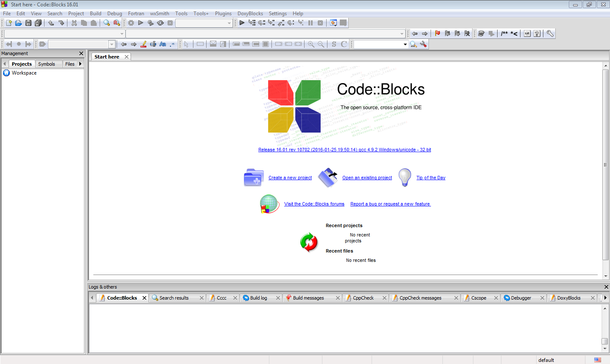610x364 pixels.
Task: Select Workspace in the Projects panel
Action: point(24,72)
